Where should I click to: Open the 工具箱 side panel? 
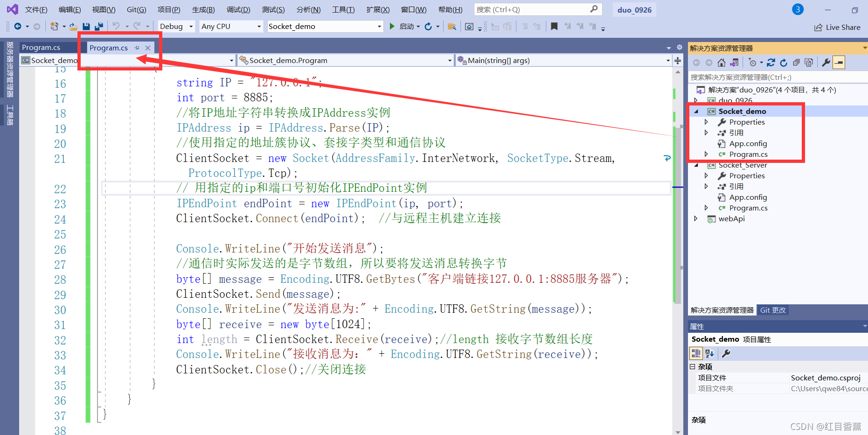pyautogui.click(x=10, y=115)
